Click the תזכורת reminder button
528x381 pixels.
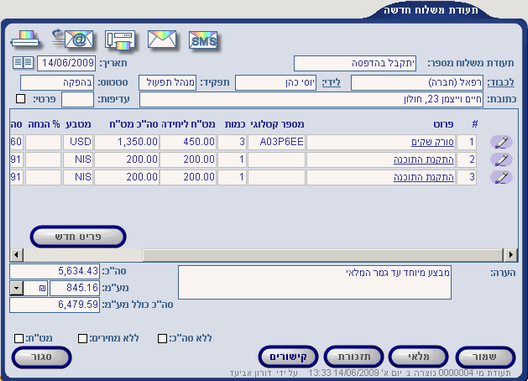point(354,357)
